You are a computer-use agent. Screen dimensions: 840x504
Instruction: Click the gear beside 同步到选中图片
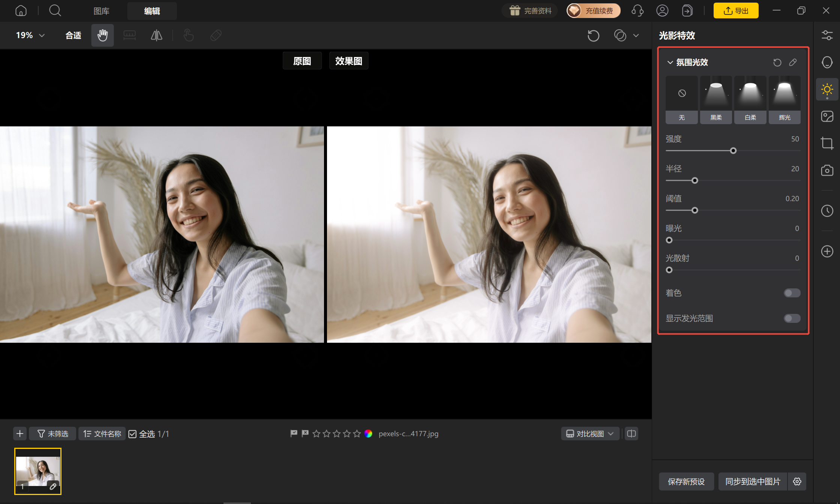tap(797, 481)
